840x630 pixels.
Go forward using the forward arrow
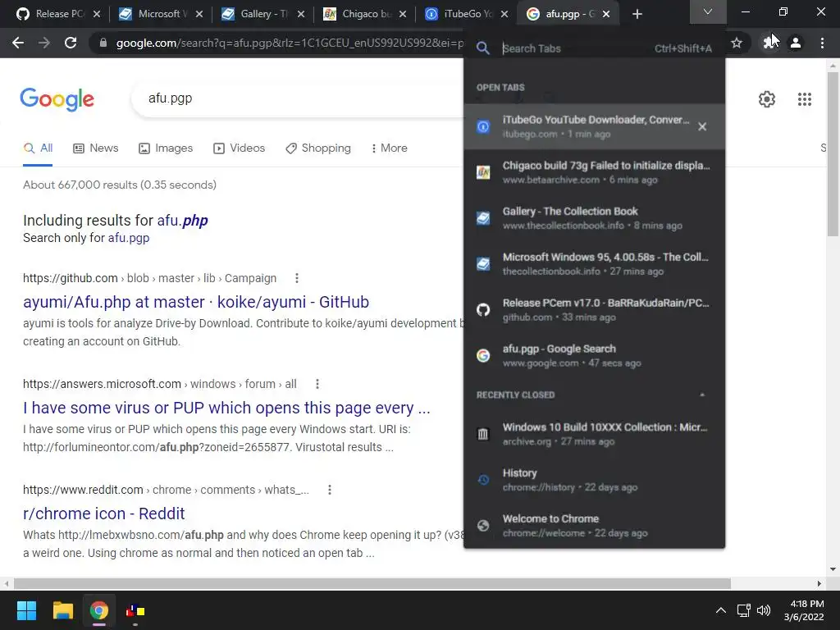point(44,43)
